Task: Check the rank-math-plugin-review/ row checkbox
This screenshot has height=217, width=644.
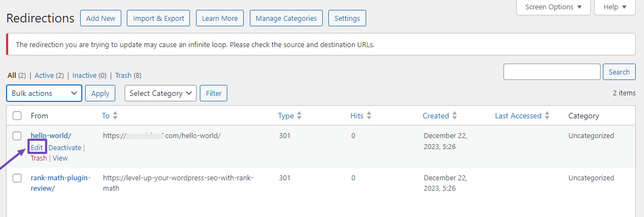Action: point(17,178)
